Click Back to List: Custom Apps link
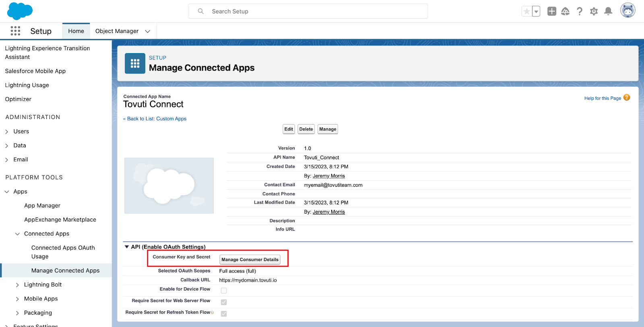The width and height of the screenshot is (644, 327). [155, 119]
